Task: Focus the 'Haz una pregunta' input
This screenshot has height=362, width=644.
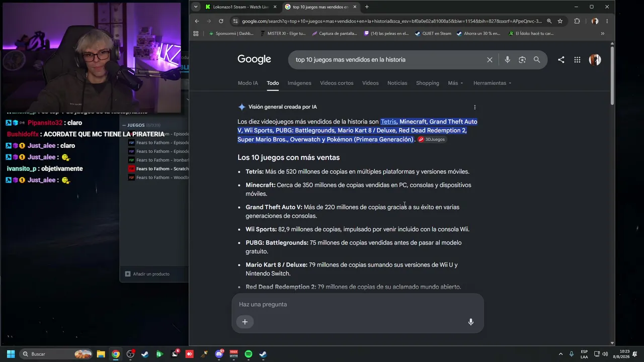Action: click(357, 304)
